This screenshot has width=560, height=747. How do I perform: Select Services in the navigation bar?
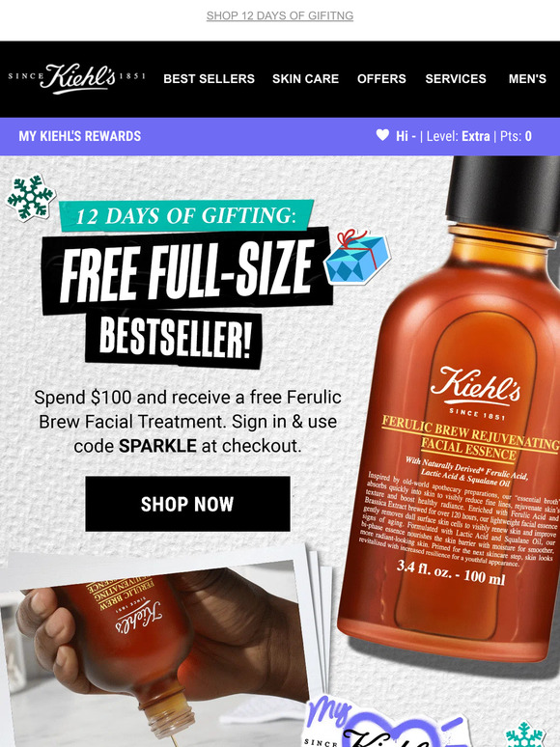pos(456,78)
